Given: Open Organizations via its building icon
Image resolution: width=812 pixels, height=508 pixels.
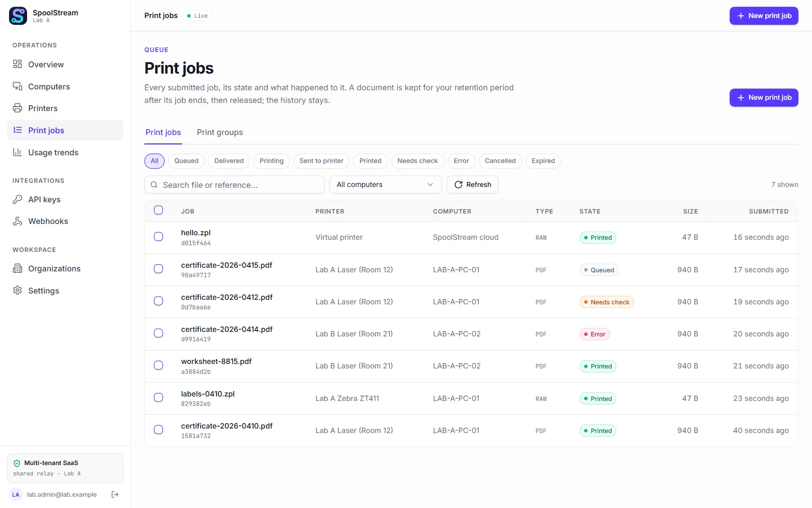Looking at the screenshot, I should (x=18, y=268).
